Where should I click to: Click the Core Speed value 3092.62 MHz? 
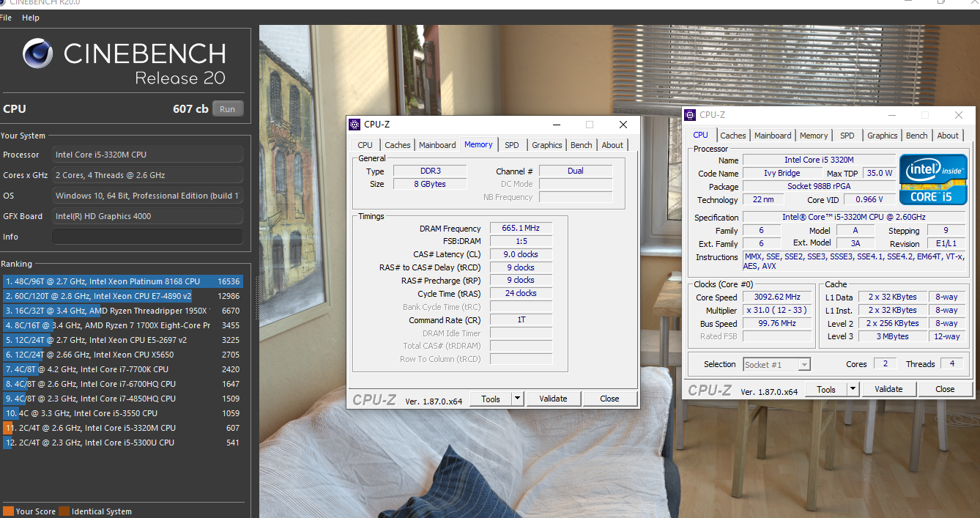(x=776, y=297)
